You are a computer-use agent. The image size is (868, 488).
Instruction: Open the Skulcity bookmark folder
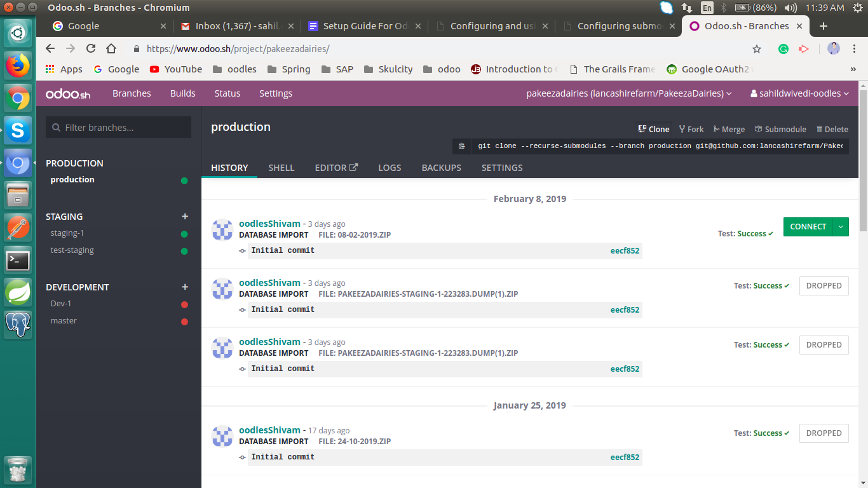coord(388,69)
